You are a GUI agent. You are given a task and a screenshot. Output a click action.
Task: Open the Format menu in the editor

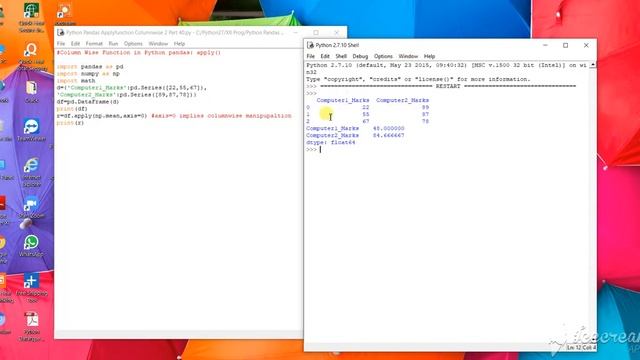click(94, 44)
